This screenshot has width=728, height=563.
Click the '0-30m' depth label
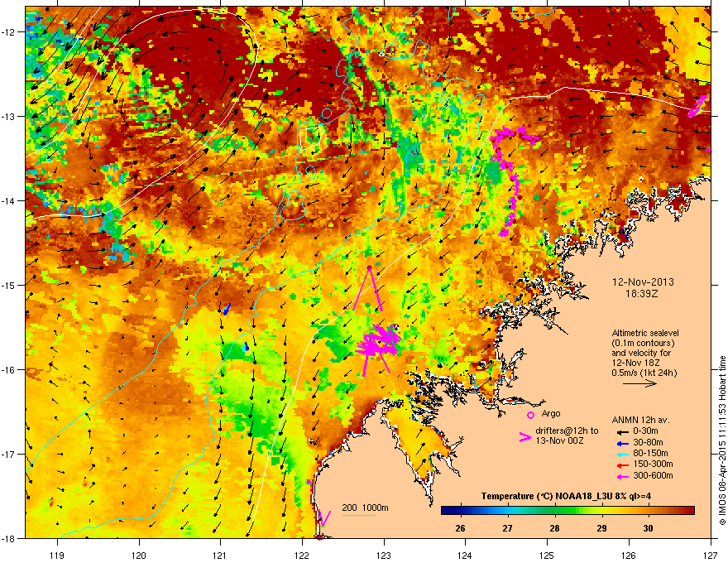(645, 431)
